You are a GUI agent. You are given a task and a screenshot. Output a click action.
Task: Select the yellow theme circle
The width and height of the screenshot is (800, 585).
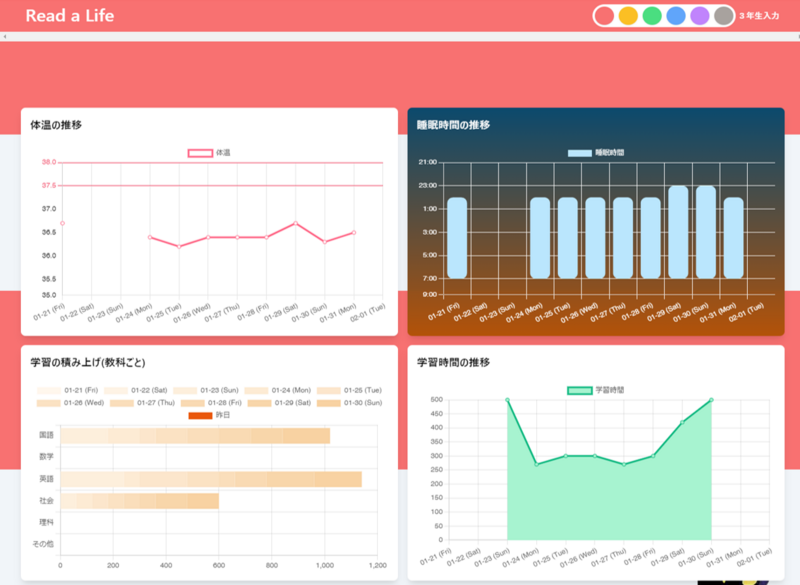(628, 16)
